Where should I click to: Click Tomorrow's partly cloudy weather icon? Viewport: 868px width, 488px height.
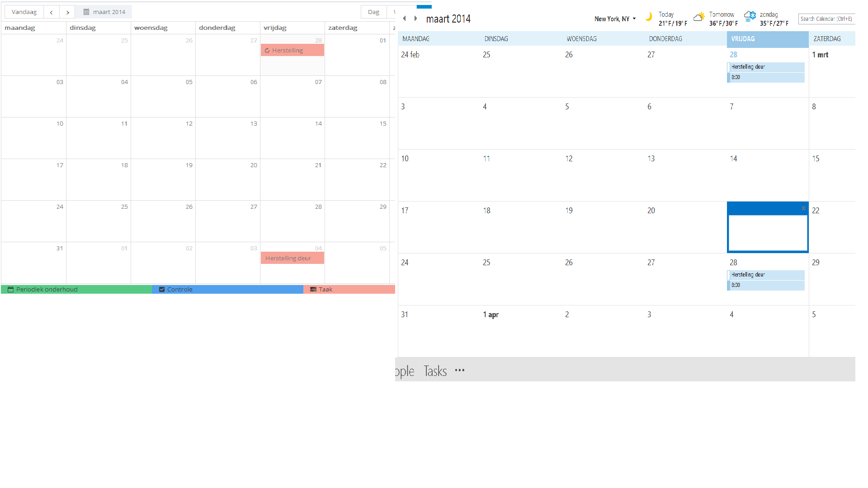coord(699,17)
